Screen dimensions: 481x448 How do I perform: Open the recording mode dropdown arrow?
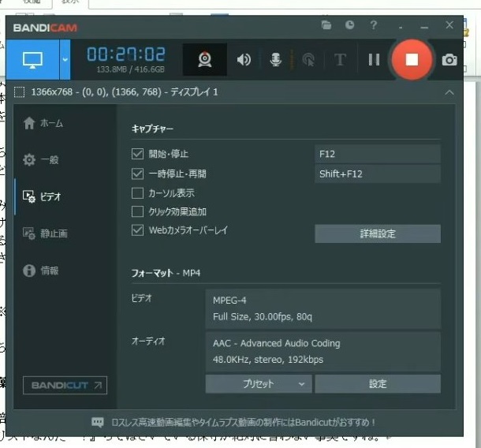pyautogui.click(x=65, y=59)
